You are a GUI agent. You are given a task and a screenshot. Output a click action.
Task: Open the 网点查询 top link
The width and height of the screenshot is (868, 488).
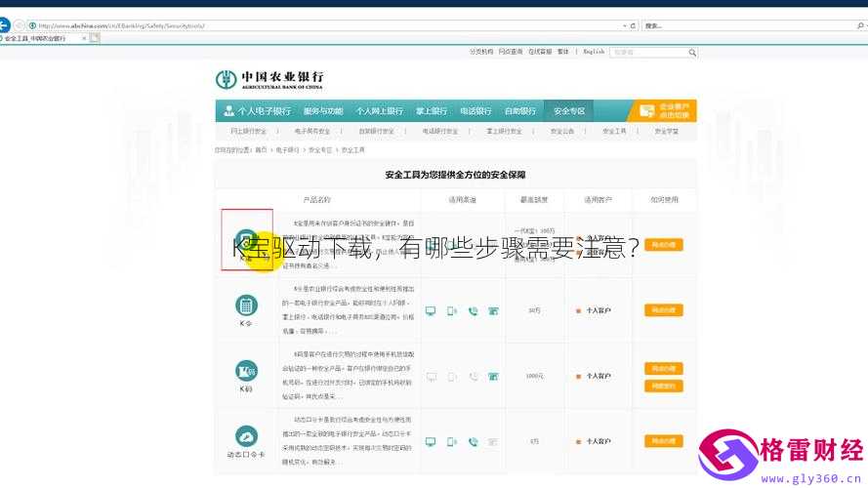511,52
